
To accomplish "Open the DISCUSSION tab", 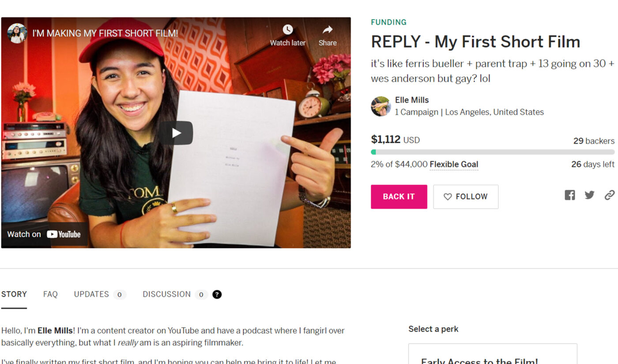I will tap(166, 294).
